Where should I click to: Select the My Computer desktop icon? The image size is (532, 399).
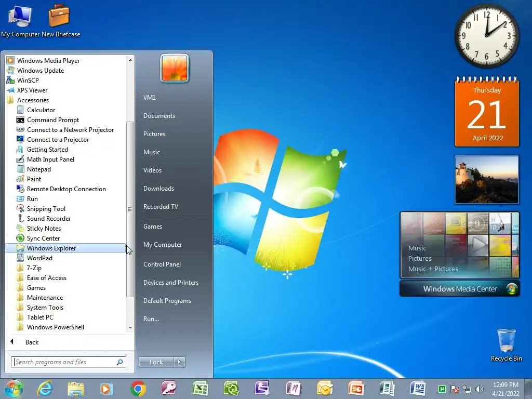pos(20,21)
